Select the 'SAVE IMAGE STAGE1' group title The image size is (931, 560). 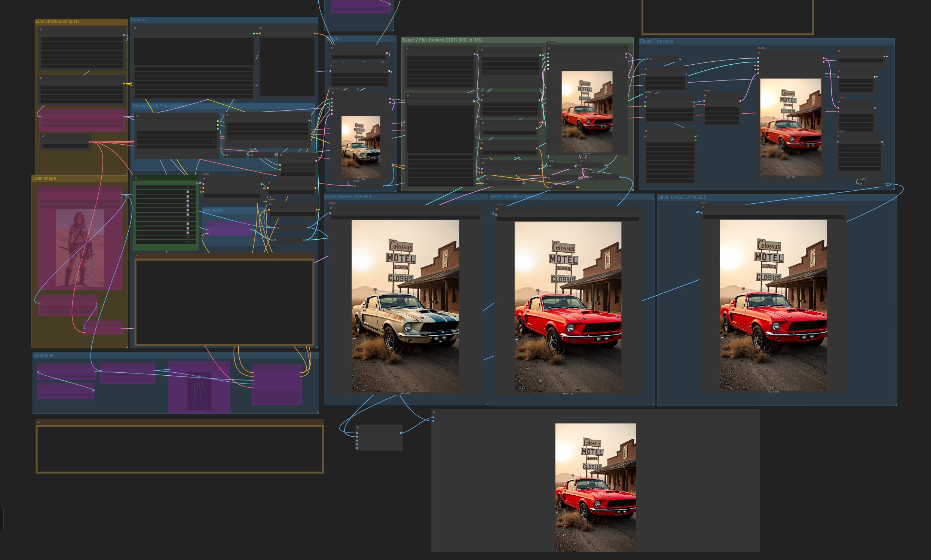click(x=348, y=197)
